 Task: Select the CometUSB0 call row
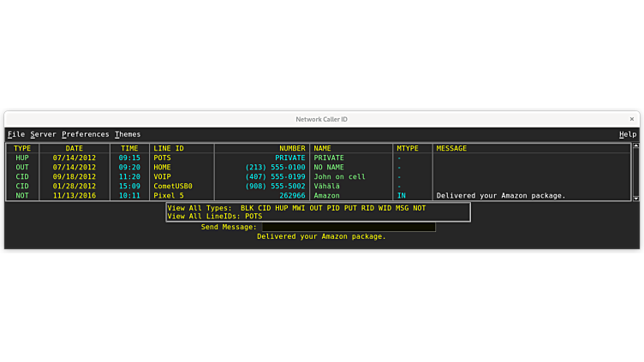(257, 187)
